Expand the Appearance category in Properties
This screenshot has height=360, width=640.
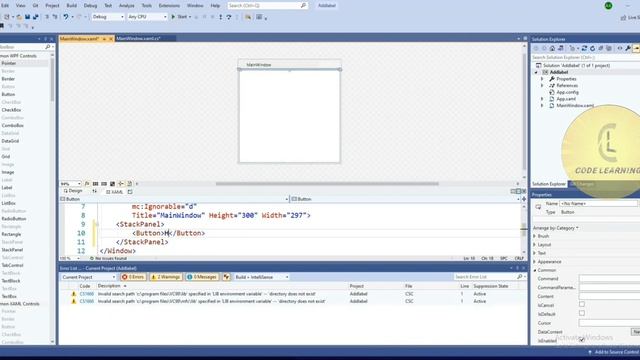[x=535, y=262]
